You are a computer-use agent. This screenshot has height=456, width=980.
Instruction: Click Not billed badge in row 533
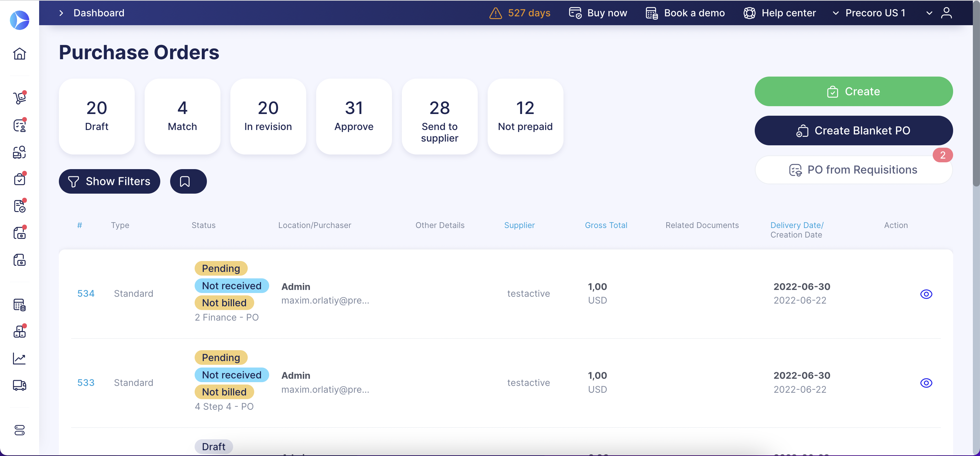pyautogui.click(x=224, y=392)
